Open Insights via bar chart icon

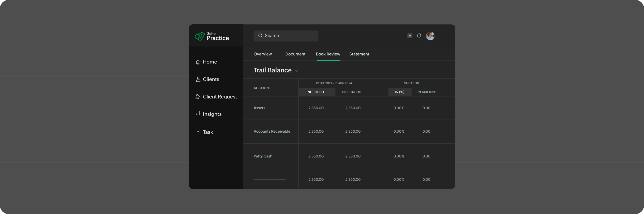(198, 114)
